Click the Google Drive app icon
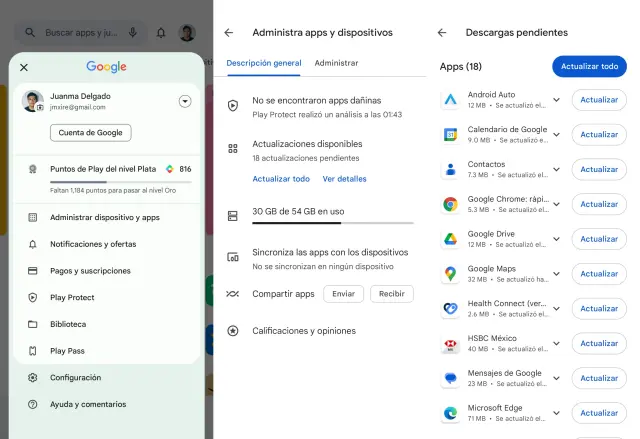Image resolution: width=640 pixels, height=439 pixels. 450,239
